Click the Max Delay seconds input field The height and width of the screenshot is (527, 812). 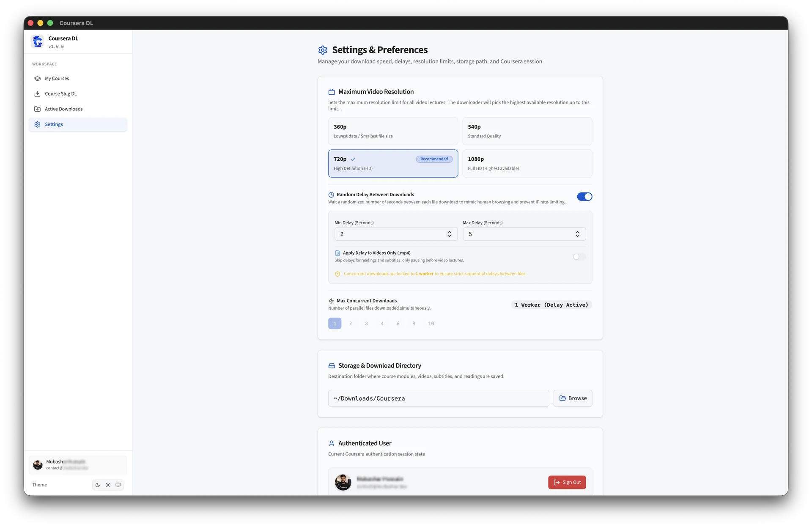(x=524, y=234)
